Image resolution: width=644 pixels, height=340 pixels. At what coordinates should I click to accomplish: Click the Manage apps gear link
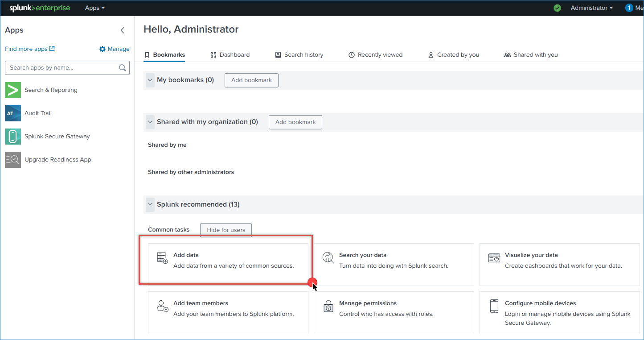(115, 49)
